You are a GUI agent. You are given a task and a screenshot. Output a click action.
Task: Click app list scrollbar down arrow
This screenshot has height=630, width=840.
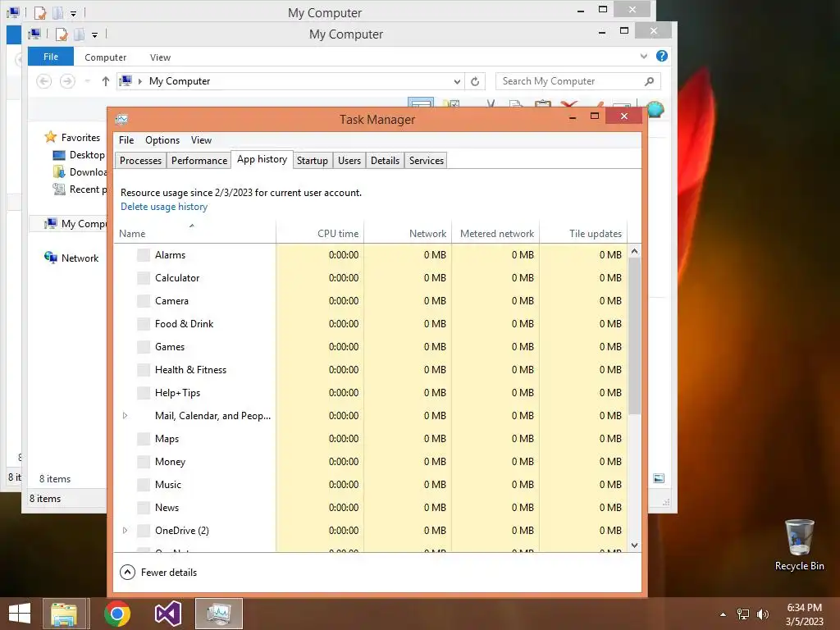635,546
